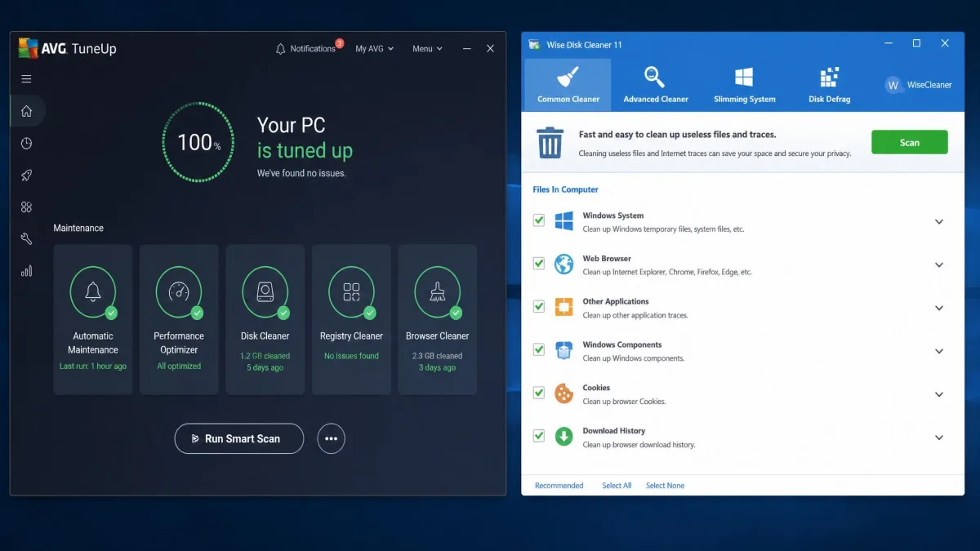Image resolution: width=980 pixels, height=551 pixels.
Task: Click the notifications bell icon in AVG
Action: (281, 49)
